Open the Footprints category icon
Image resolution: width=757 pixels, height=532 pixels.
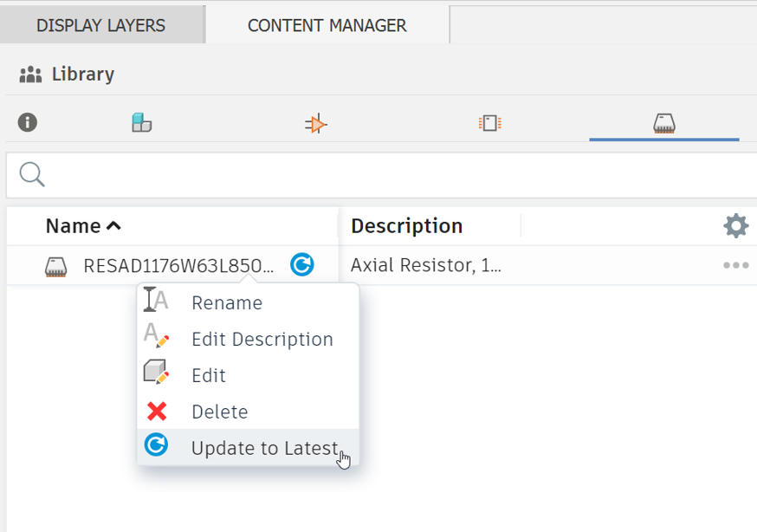(490, 123)
